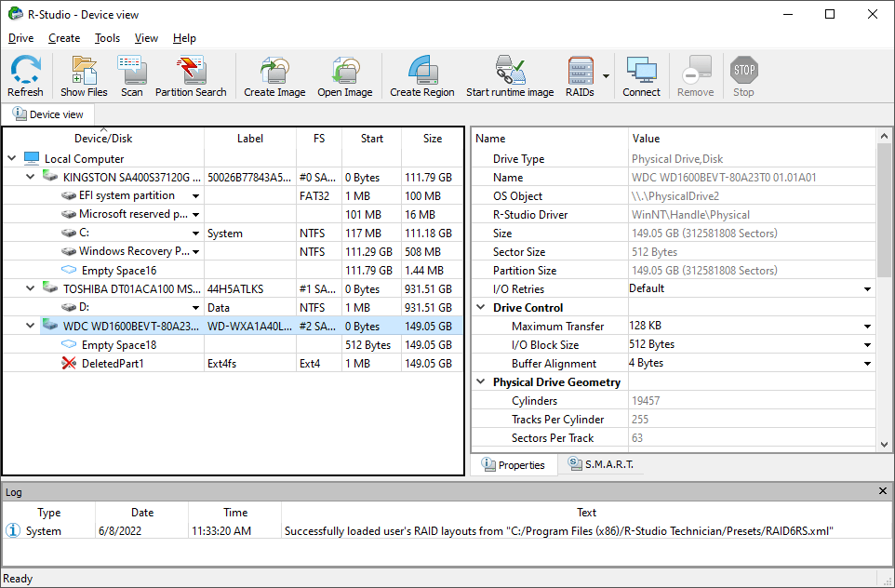Click the D: volume icon
The width and height of the screenshot is (895, 588).
[69, 307]
